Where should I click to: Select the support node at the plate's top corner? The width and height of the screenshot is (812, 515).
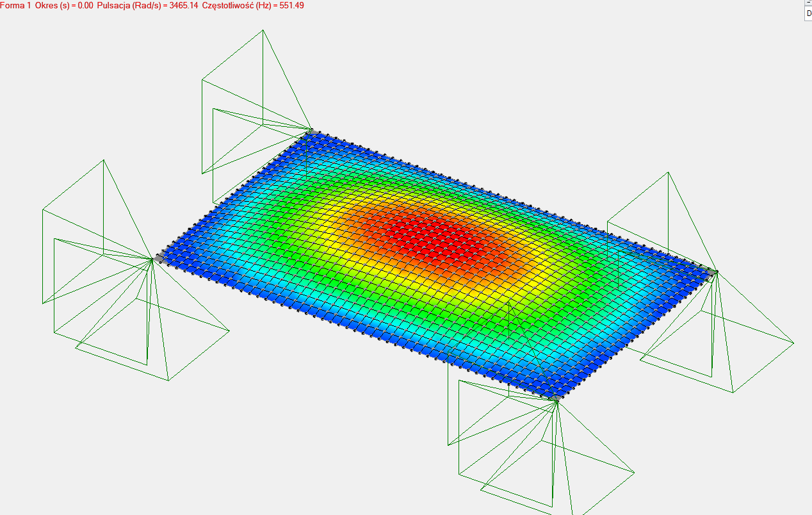click(313, 132)
